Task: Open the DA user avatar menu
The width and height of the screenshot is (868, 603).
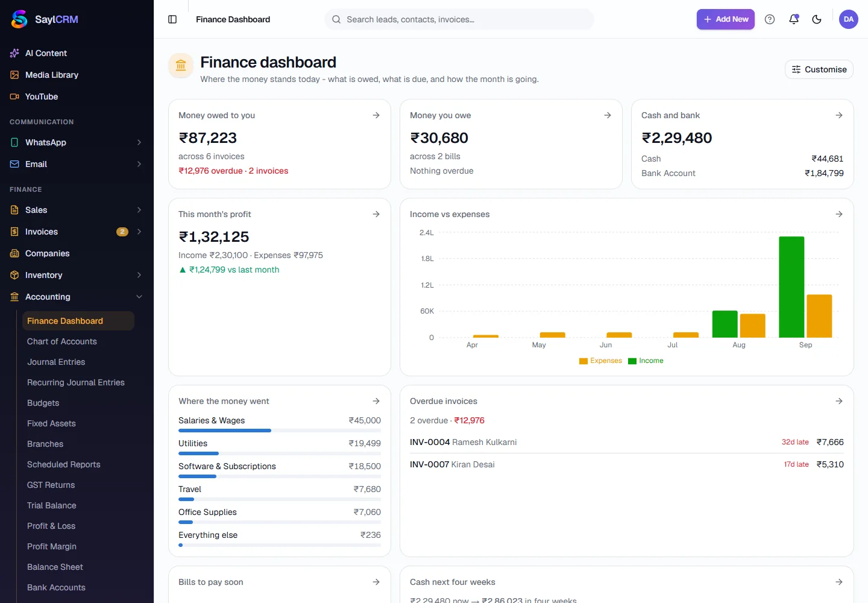Action: pos(849,19)
